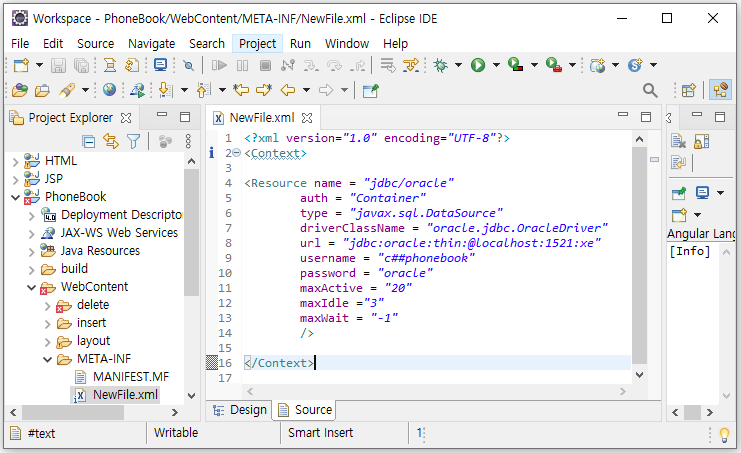Click the Next Annotation icon

[x=166, y=90]
